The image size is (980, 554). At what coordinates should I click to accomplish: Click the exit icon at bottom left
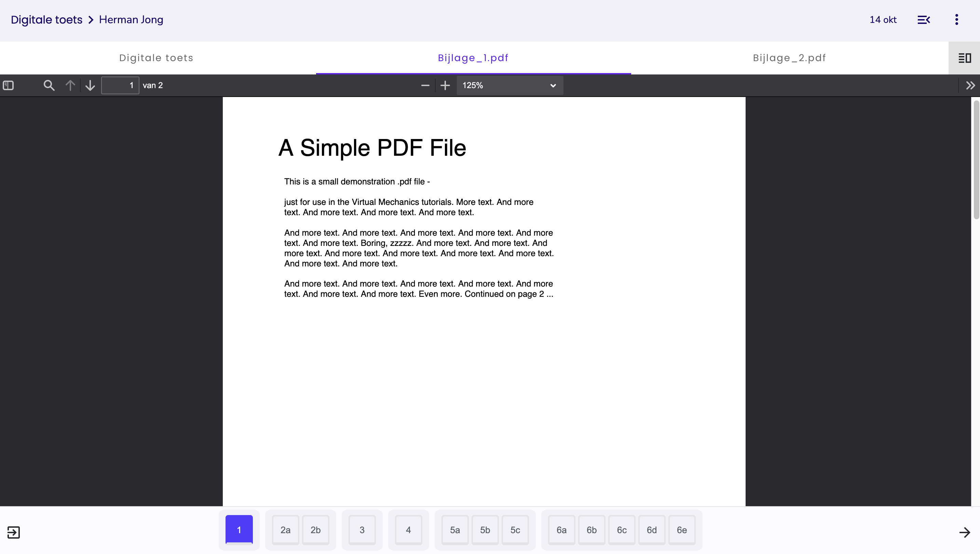point(14,532)
